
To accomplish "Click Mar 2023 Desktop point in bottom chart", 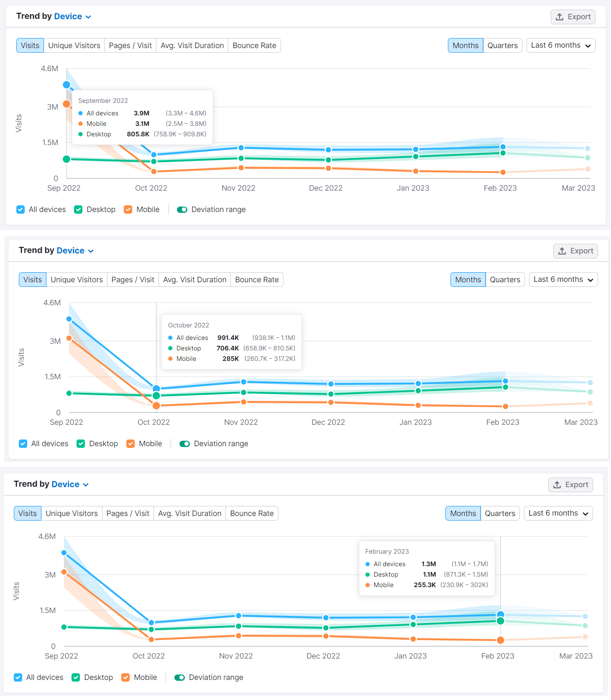I will (x=585, y=626).
